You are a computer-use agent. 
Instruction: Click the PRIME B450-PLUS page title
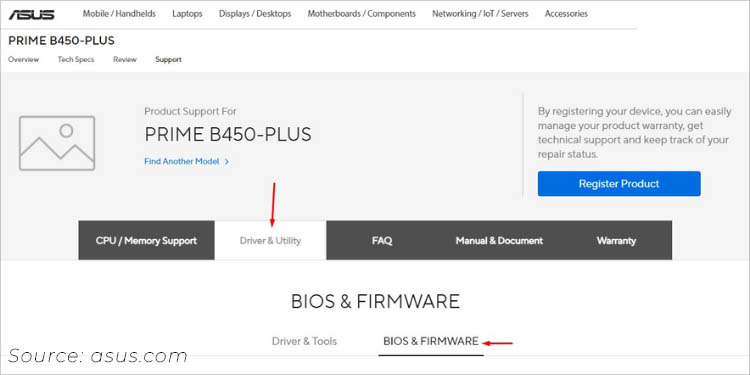(x=61, y=41)
